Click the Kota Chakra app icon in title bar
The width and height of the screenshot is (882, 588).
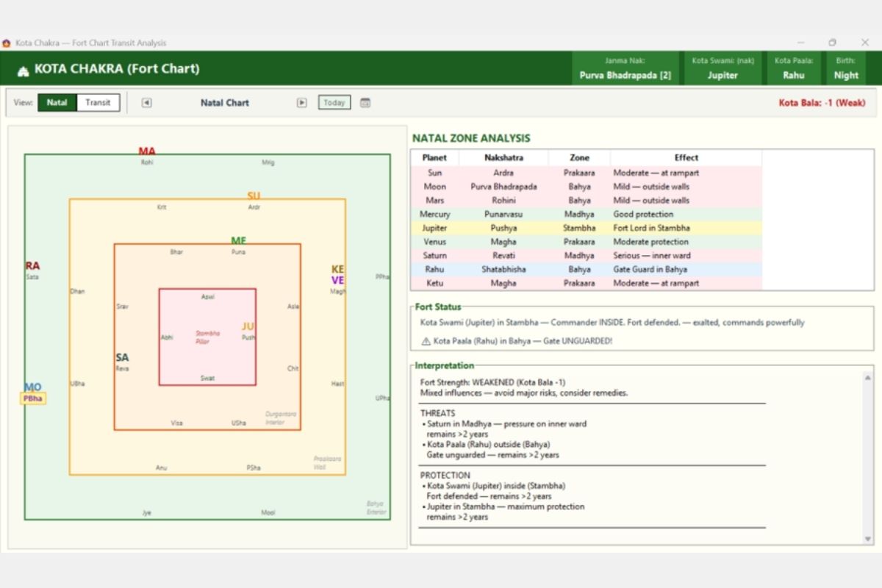coord(7,43)
